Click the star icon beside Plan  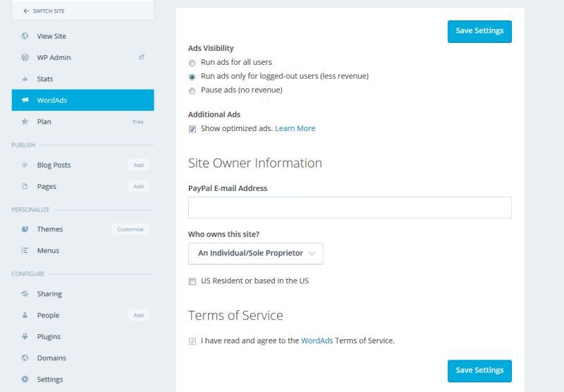[x=25, y=122]
